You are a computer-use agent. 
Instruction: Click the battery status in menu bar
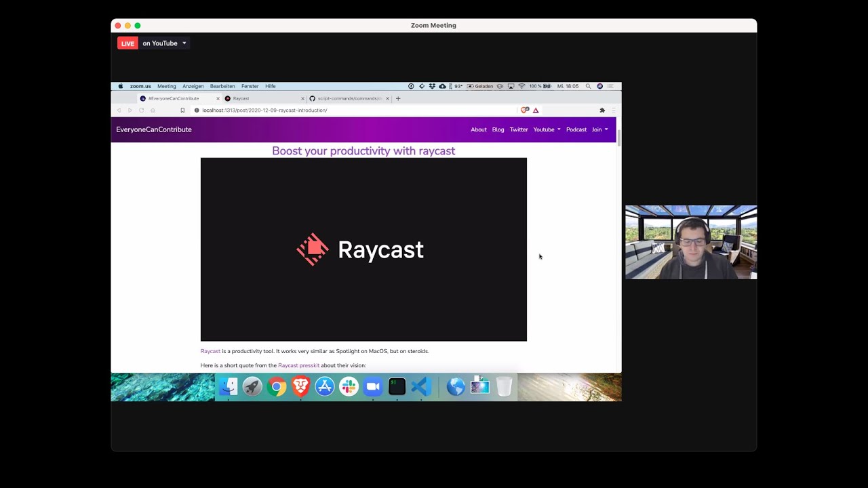[x=540, y=86]
